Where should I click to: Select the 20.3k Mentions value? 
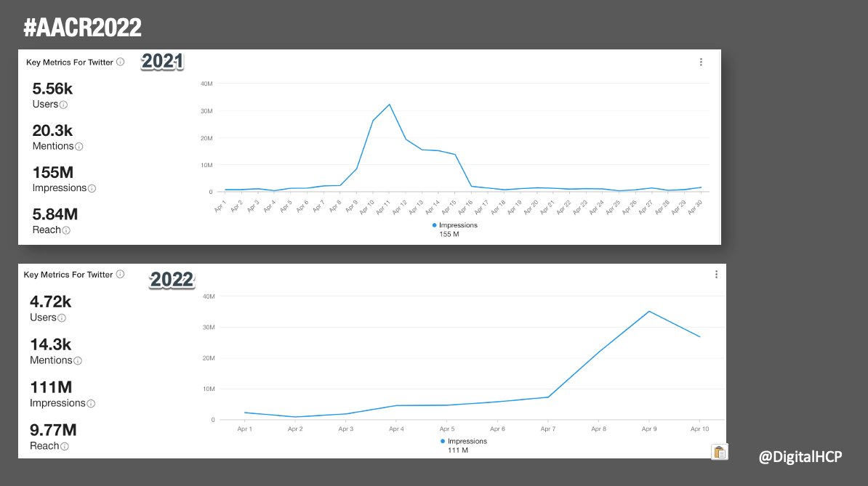click(52, 131)
